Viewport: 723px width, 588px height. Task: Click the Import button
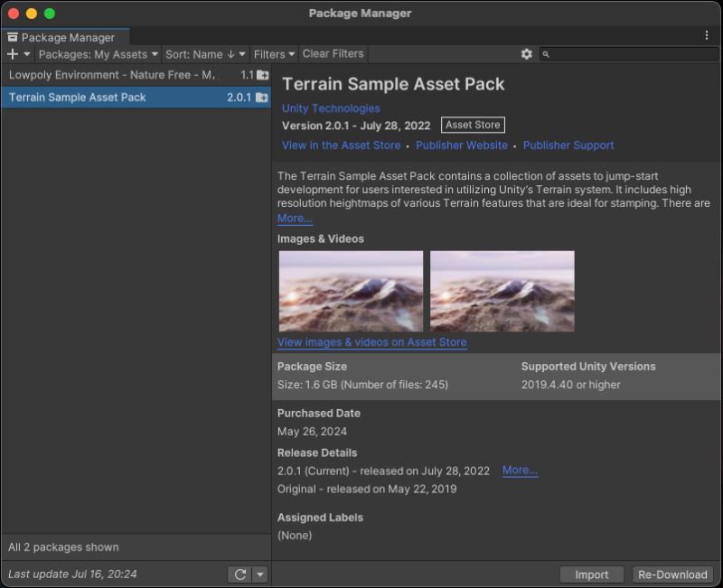tap(592, 574)
